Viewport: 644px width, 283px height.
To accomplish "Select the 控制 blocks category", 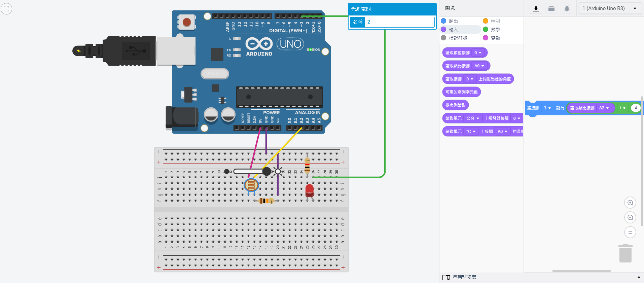I will pyautogui.click(x=495, y=21).
